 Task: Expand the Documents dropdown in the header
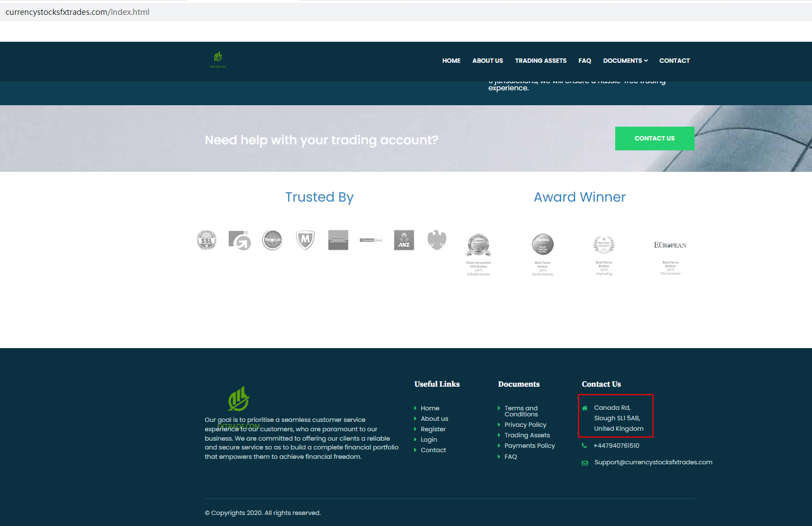coord(625,61)
